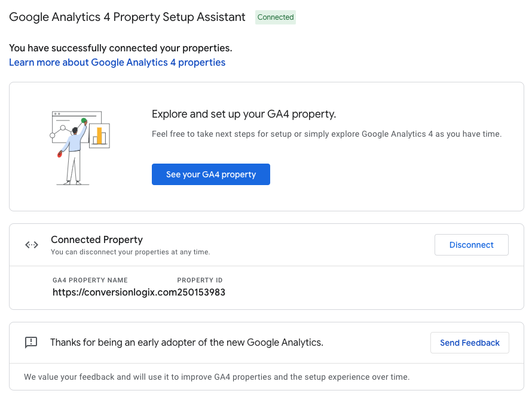Select the property ID number 250153983
This screenshot has width=532, height=406.
coord(201,293)
